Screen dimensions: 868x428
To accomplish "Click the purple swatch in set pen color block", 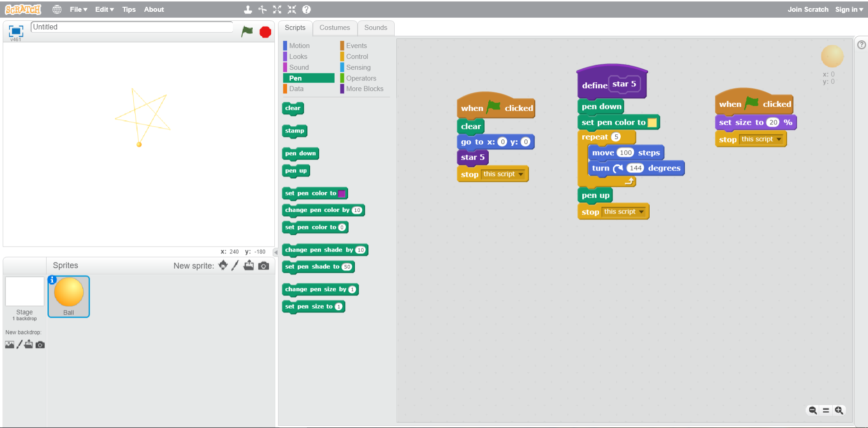I will coord(342,194).
